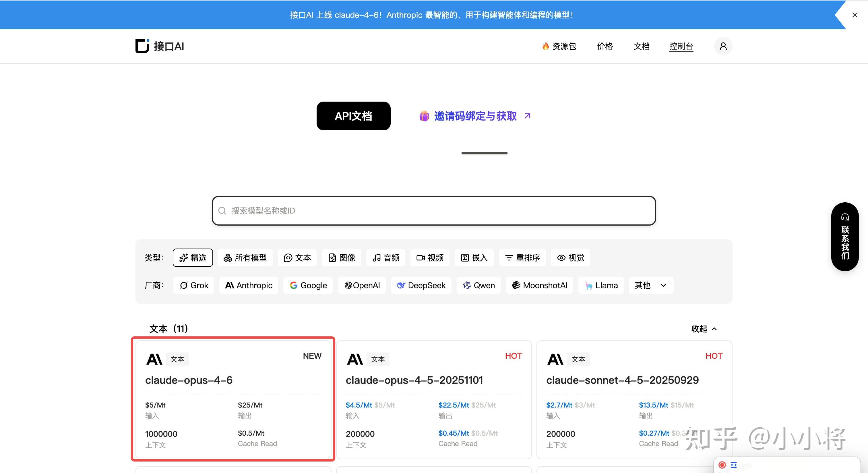Screen dimensions: 868x473
Task: Select the 精选 featured type filter
Action: tap(193, 258)
